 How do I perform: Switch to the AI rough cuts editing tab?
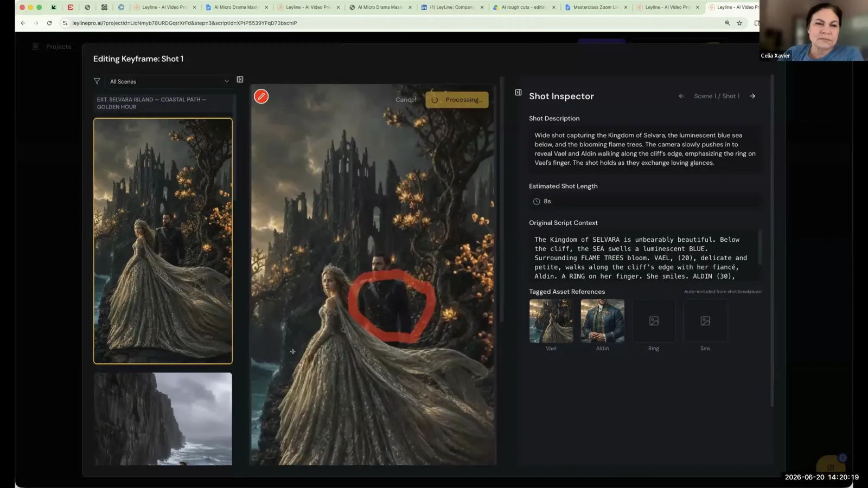(x=524, y=8)
